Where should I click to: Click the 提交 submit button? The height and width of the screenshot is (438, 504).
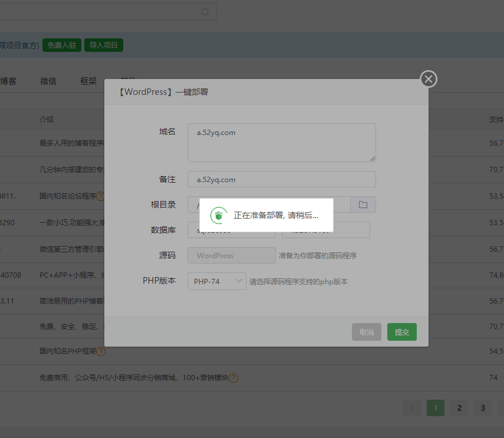(402, 332)
